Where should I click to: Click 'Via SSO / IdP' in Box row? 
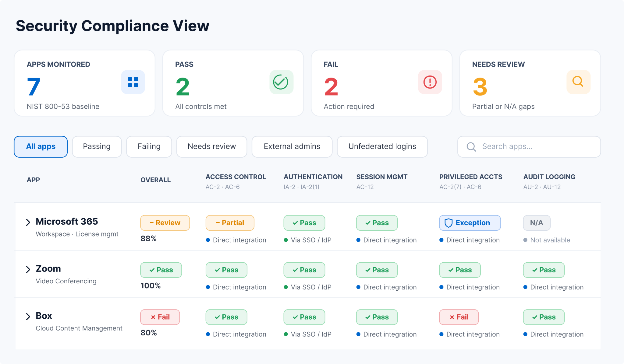pyautogui.click(x=311, y=334)
